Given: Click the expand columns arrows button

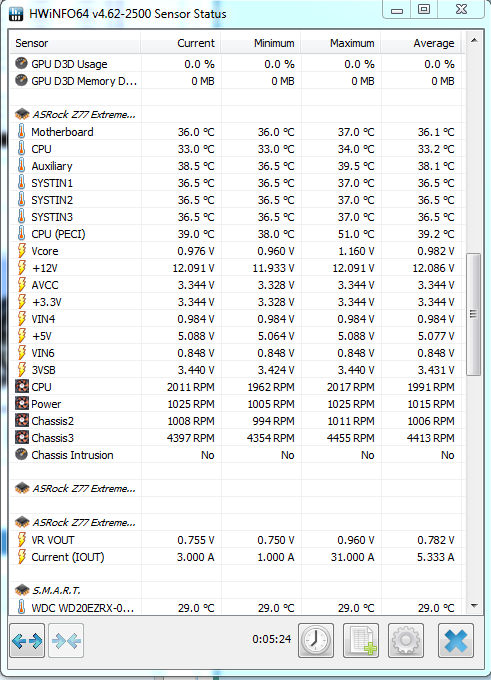Looking at the screenshot, I should (27, 641).
